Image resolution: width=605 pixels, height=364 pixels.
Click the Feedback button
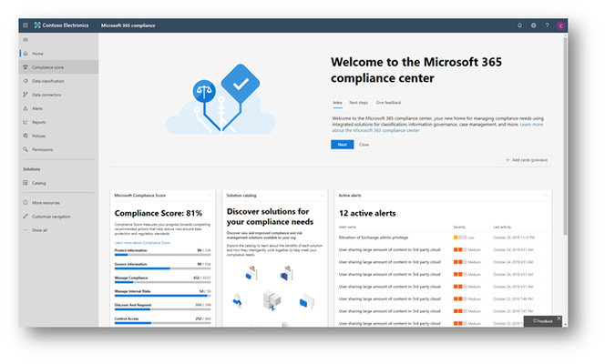(543, 321)
